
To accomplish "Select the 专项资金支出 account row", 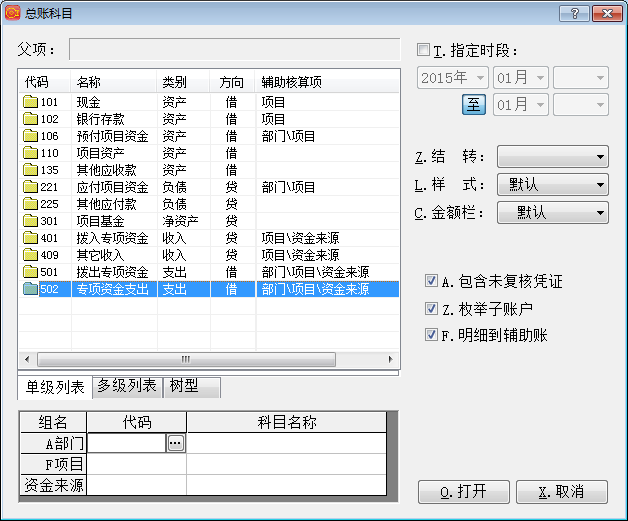I will point(209,289).
